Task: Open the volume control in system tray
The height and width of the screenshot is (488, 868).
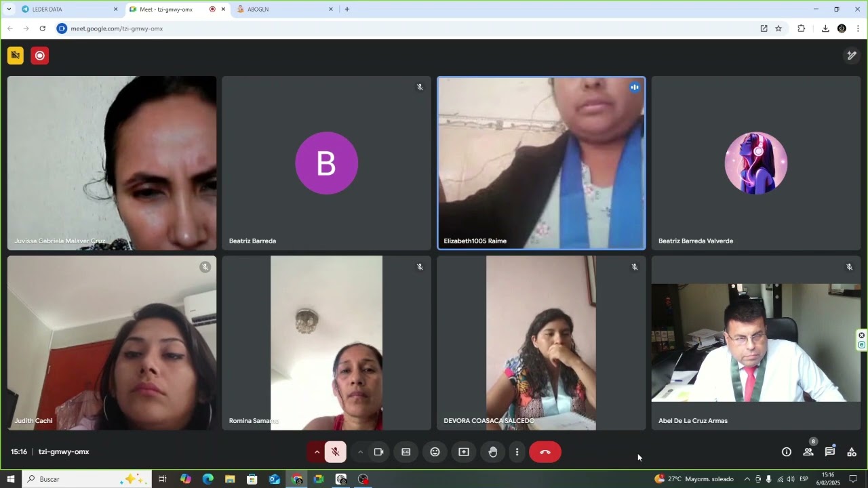Action: click(x=790, y=479)
